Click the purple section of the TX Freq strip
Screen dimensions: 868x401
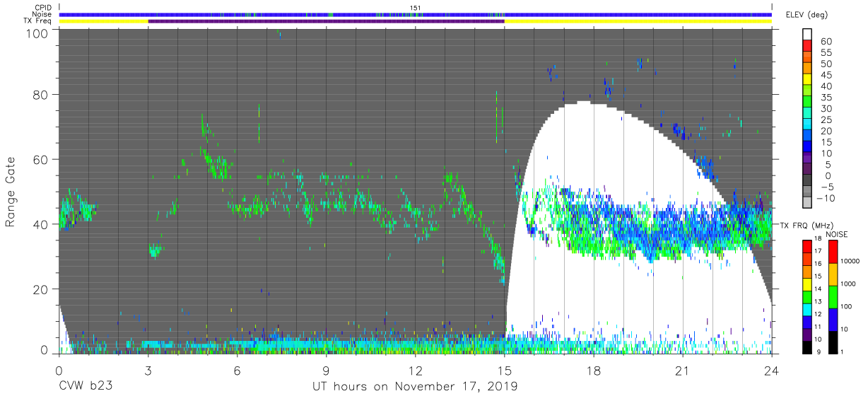[326, 21]
